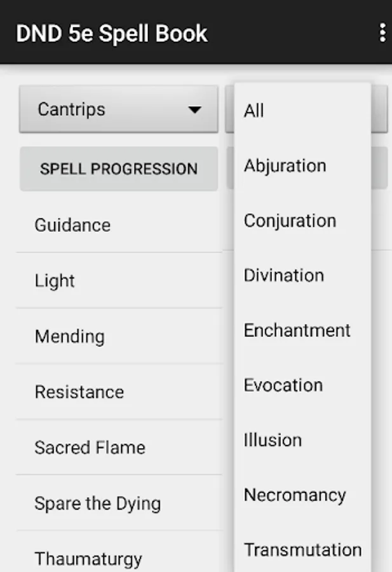The height and width of the screenshot is (572, 392).
Task: Open Spare the Dying entry
Action: [119, 503]
